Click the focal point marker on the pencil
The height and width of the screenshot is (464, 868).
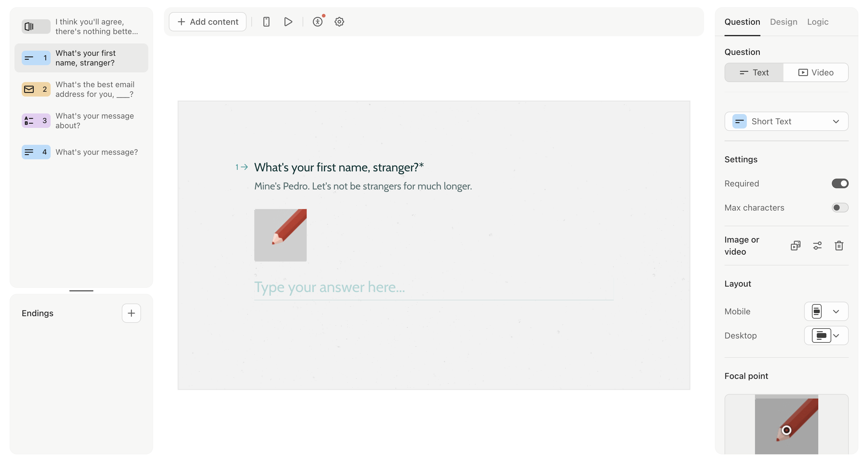pyautogui.click(x=786, y=430)
